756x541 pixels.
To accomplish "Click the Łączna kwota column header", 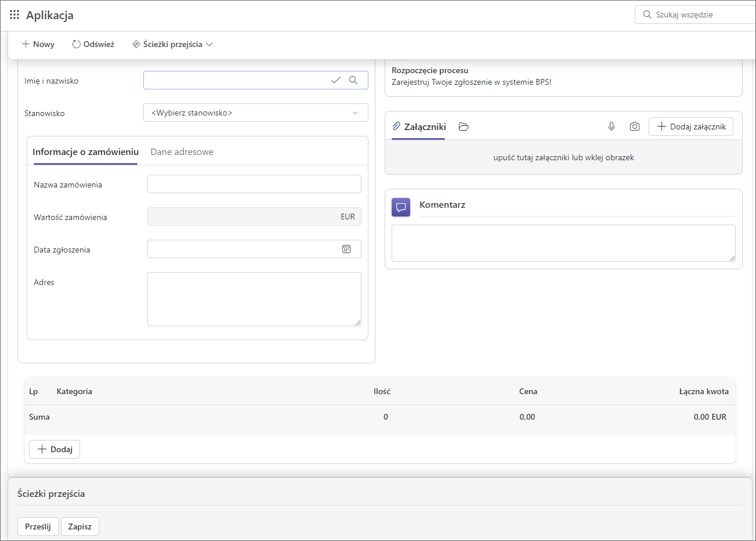I will pyautogui.click(x=704, y=391).
